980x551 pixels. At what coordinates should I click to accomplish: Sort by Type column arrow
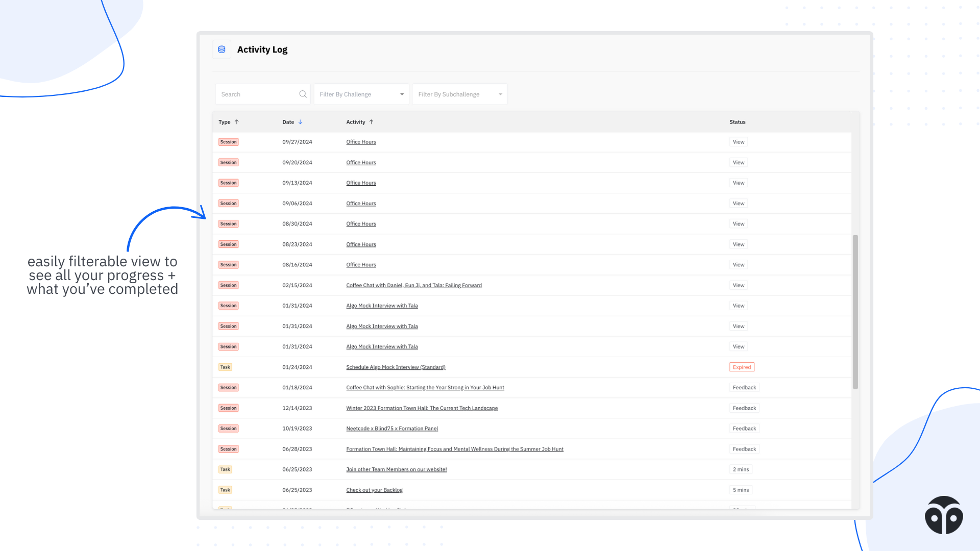tap(237, 122)
